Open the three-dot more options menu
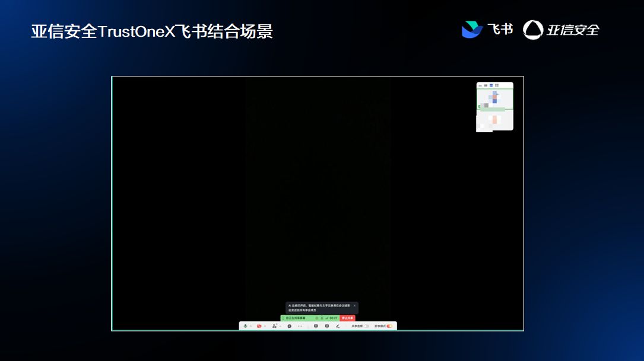This screenshot has height=361, width=644. pyautogui.click(x=300, y=326)
